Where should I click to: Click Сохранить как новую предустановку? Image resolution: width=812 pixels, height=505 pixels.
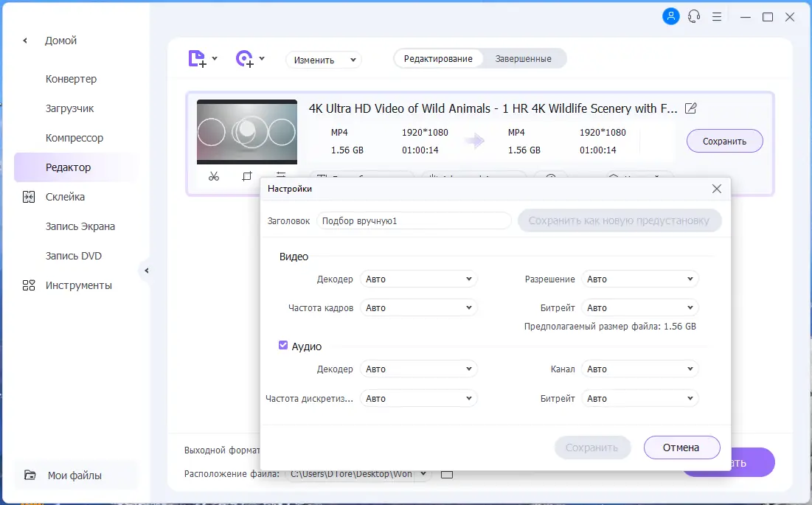(620, 220)
